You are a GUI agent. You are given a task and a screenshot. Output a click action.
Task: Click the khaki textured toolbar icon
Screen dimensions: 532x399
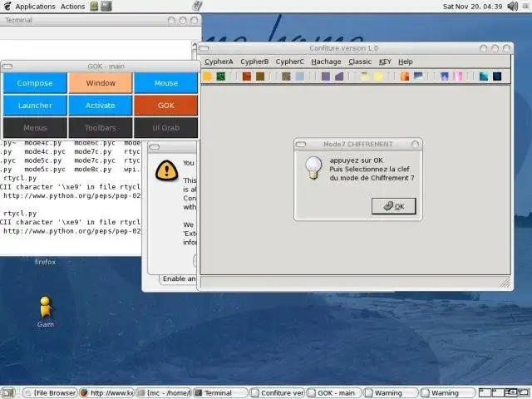286,76
